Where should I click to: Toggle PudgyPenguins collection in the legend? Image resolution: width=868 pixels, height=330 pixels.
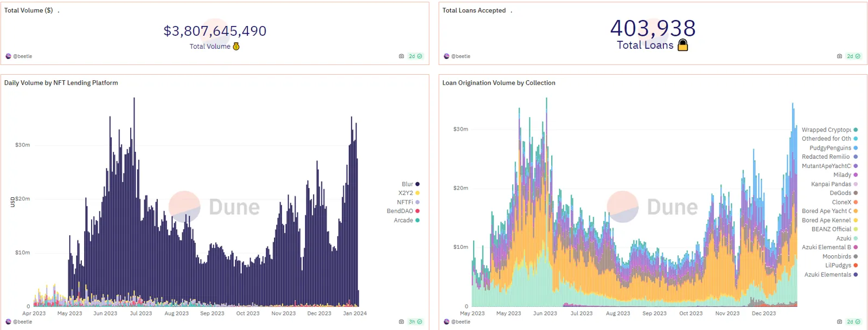830,148
